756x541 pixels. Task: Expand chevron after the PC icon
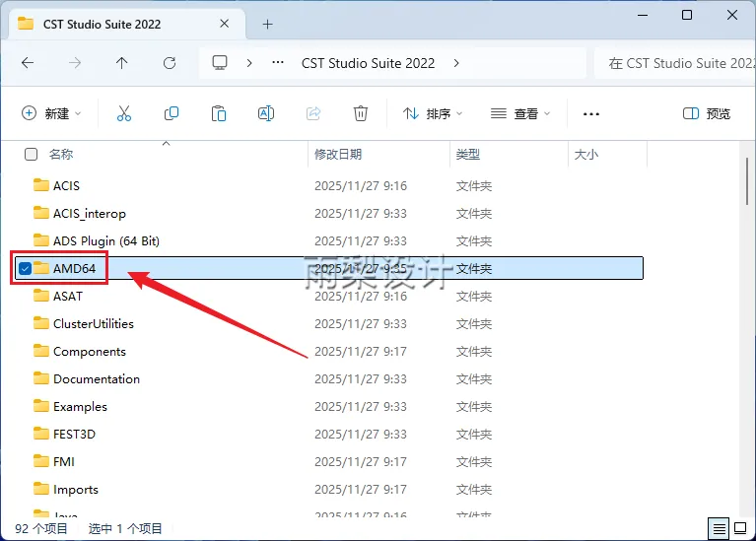point(249,63)
